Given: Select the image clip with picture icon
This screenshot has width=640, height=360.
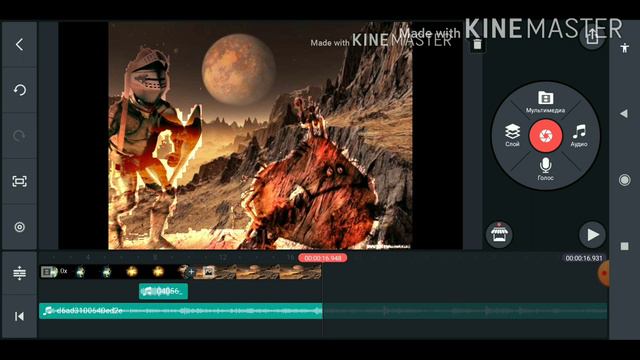Looking at the screenshot, I should (x=258, y=272).
